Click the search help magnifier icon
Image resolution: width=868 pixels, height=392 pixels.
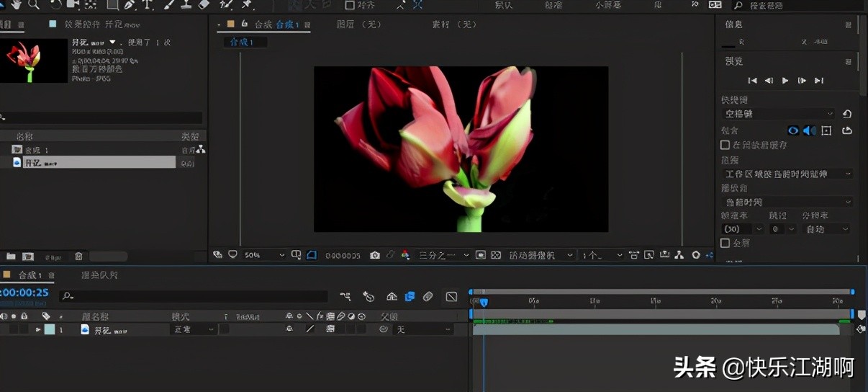click(738, 5)
